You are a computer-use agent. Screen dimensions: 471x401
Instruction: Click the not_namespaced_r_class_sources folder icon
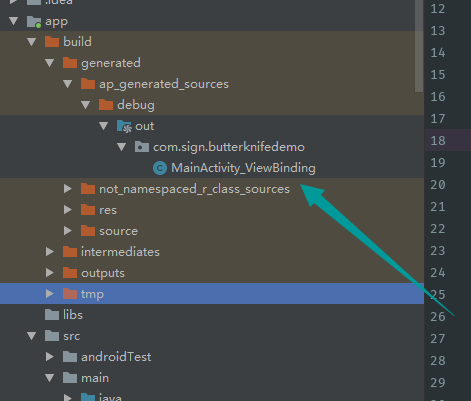click(88, 189)
